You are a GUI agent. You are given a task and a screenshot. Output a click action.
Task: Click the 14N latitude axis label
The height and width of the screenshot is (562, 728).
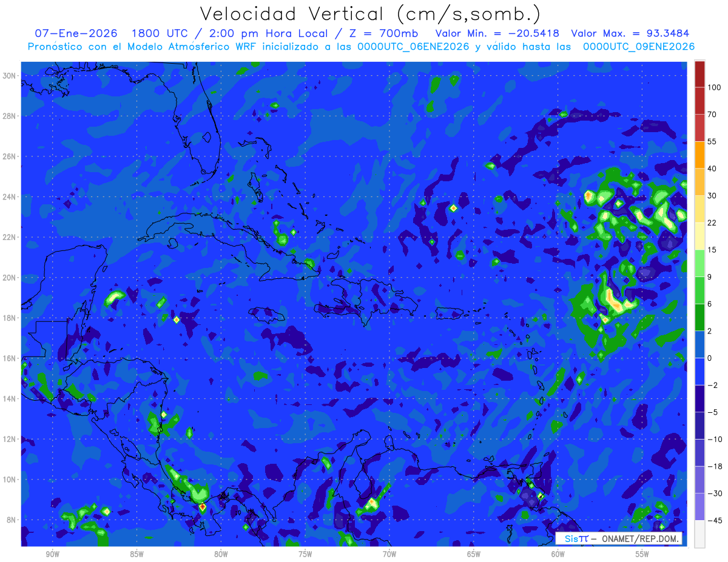tap(9, 399)
